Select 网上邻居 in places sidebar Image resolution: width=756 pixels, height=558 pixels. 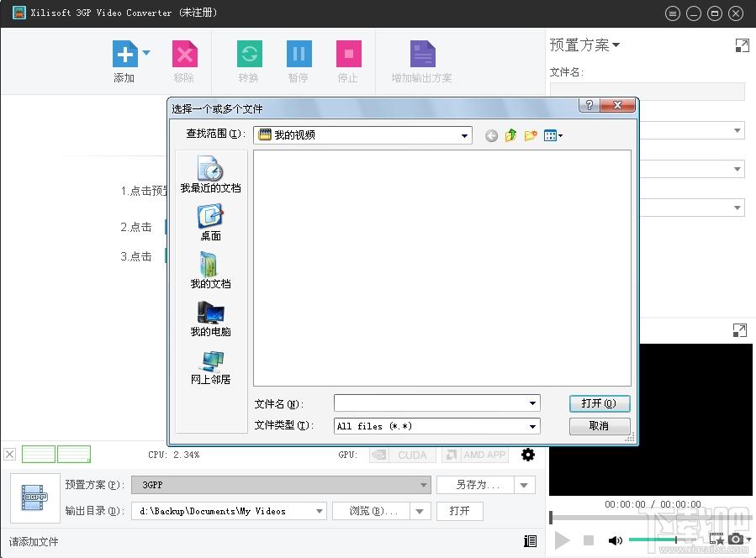tap(211, 366)
